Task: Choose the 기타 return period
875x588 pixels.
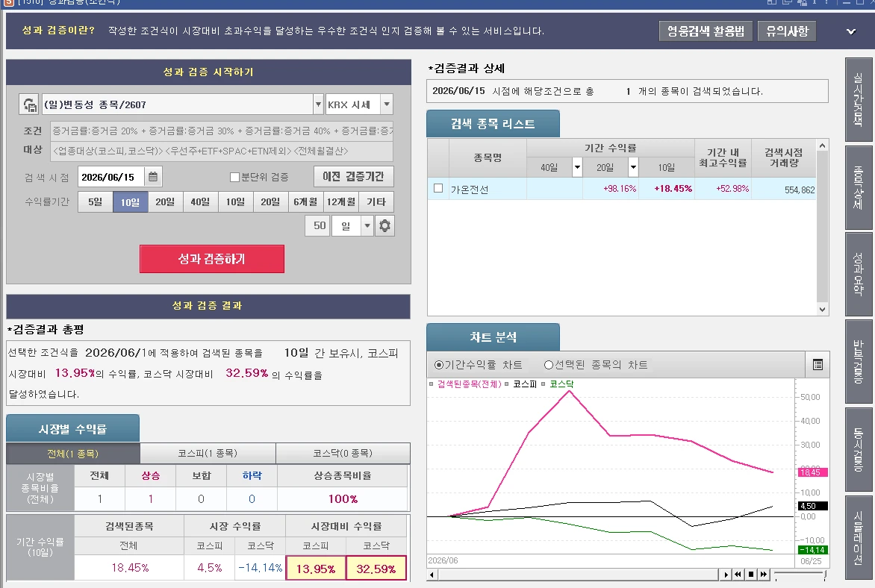Action: pos(376,202)
